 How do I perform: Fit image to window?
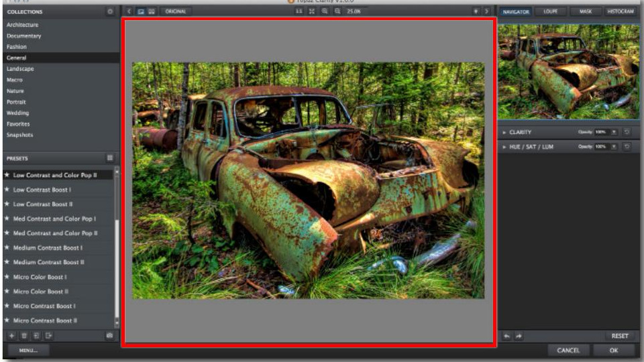(312, 11)
